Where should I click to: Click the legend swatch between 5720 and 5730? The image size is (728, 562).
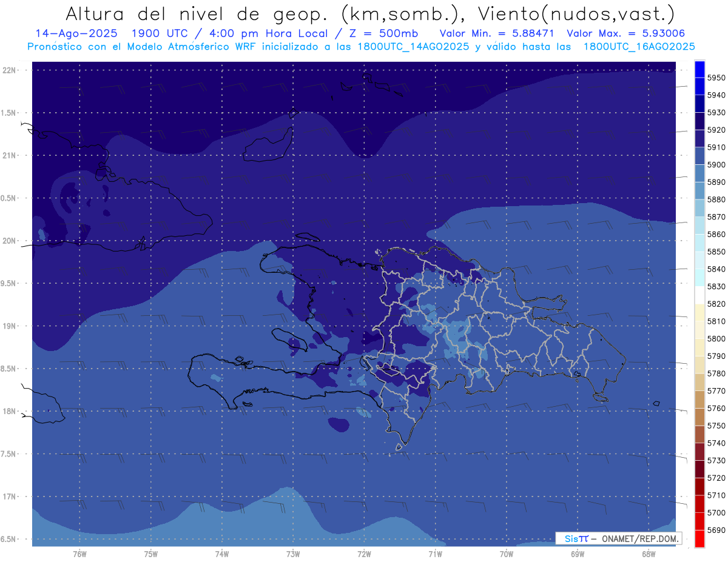click(x=699, y=469)
